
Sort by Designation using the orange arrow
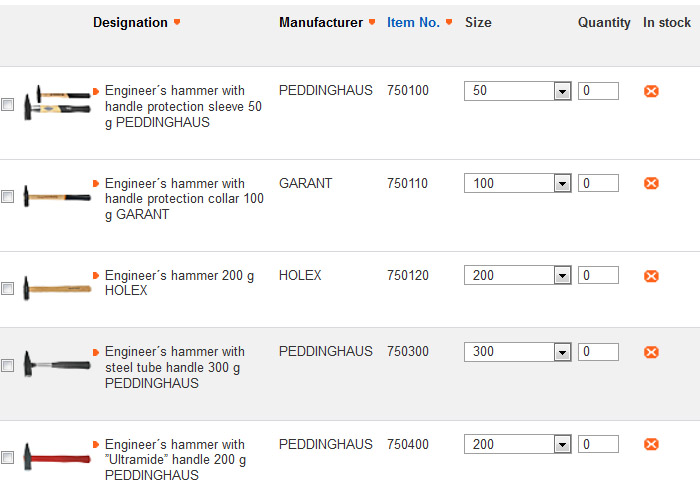tap(177, 23)
